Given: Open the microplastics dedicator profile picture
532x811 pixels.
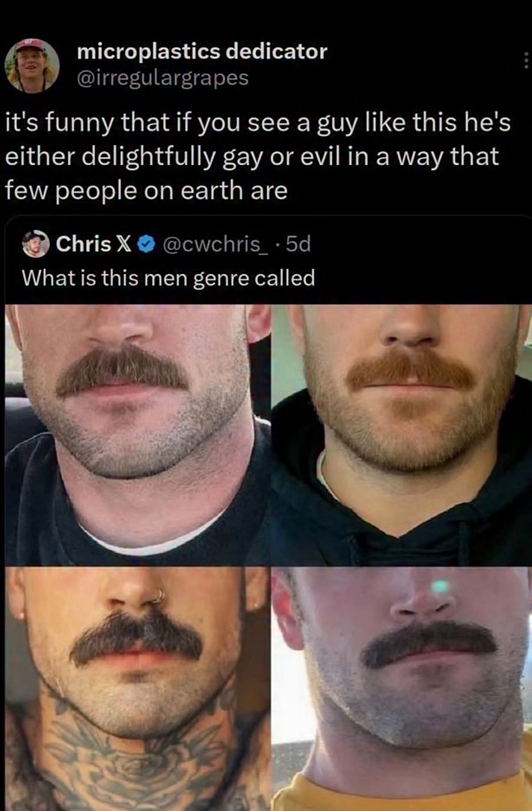Looking at the screenshot, I should pos(32,66).
